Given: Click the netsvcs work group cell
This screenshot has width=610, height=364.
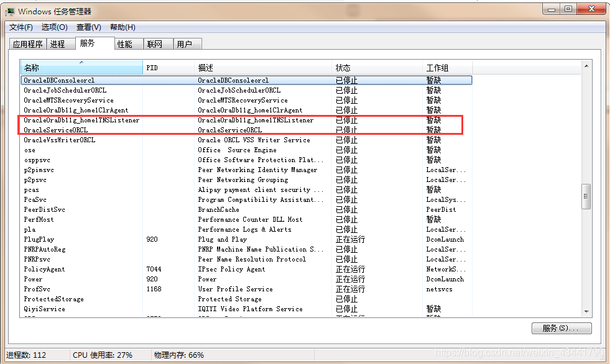Looking at the screenshot, I should (439, 289).
